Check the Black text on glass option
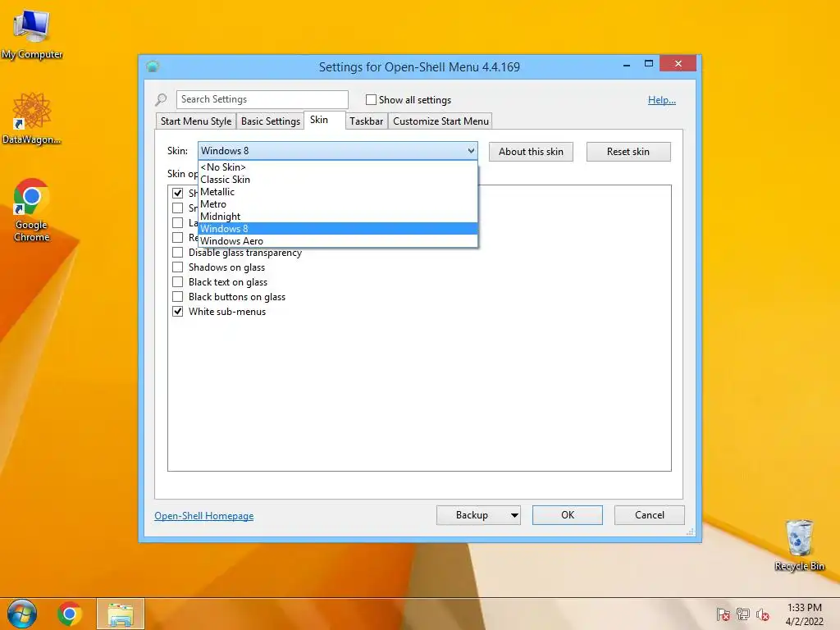The image size is (840, 630). (x=177, y=282)
